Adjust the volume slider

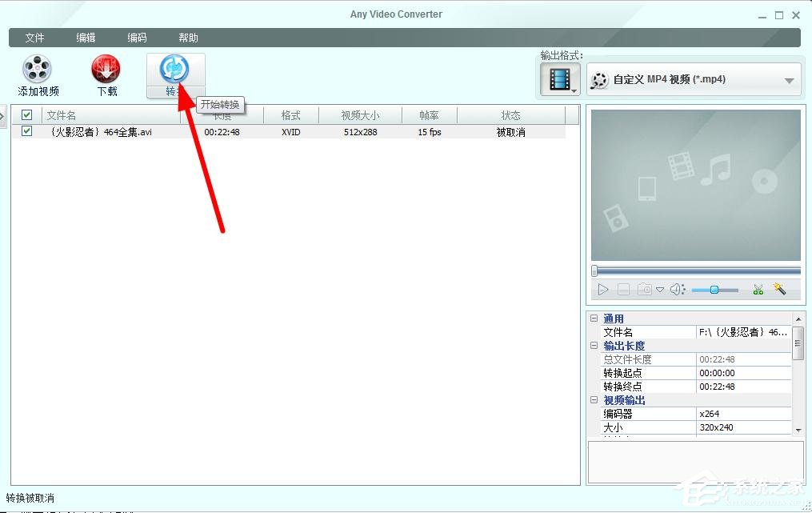[714, 289]
